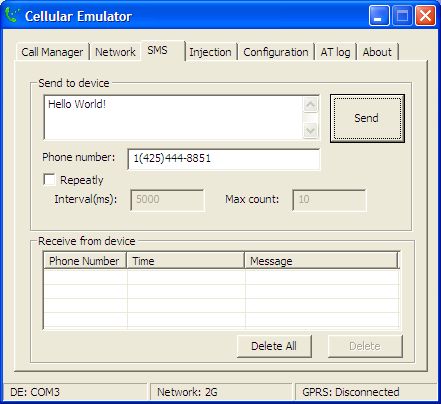Viewport: 441px width, 404px height.
Task: Click the green phone icon in title bar
Action: (x=12, y=15)
